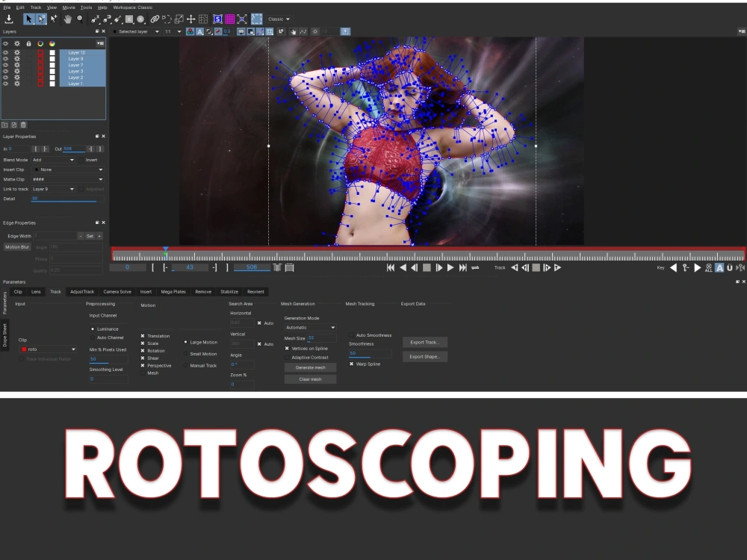
Task: Open the Generation Mode dropdown
Action: tap(311, 328)
